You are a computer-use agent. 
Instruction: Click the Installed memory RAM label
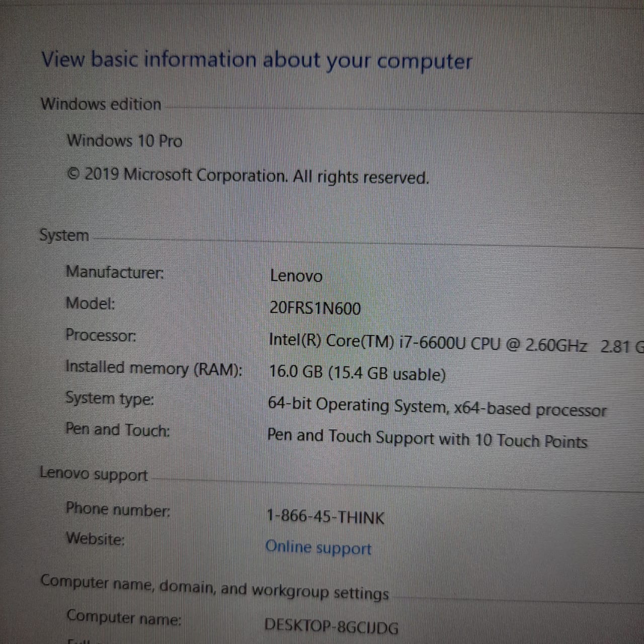[x=154, y=368]
